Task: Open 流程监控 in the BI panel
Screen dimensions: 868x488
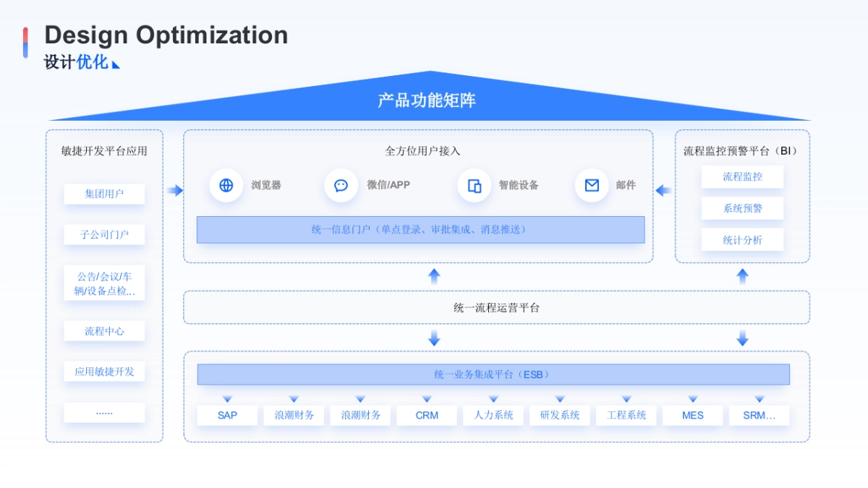Action: tap(742, 176)
